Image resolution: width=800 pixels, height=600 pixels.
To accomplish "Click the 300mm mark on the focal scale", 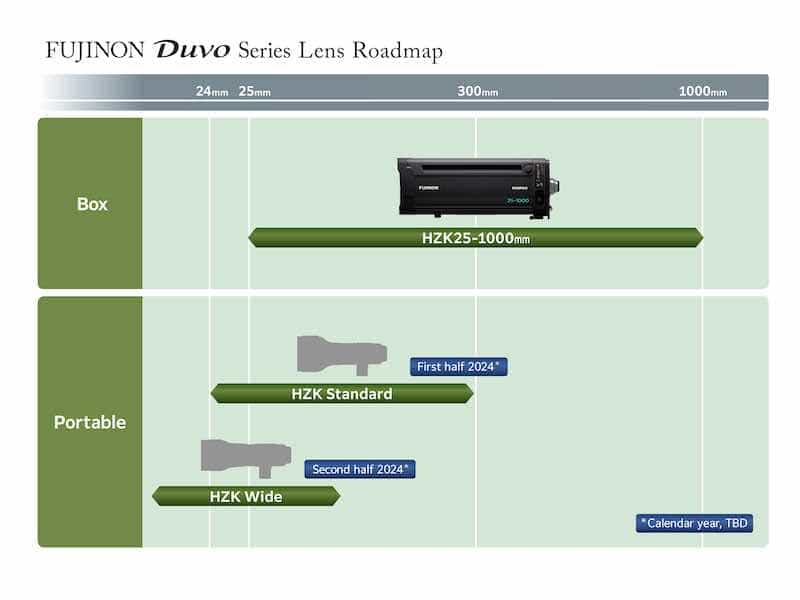I will point(477,89).
